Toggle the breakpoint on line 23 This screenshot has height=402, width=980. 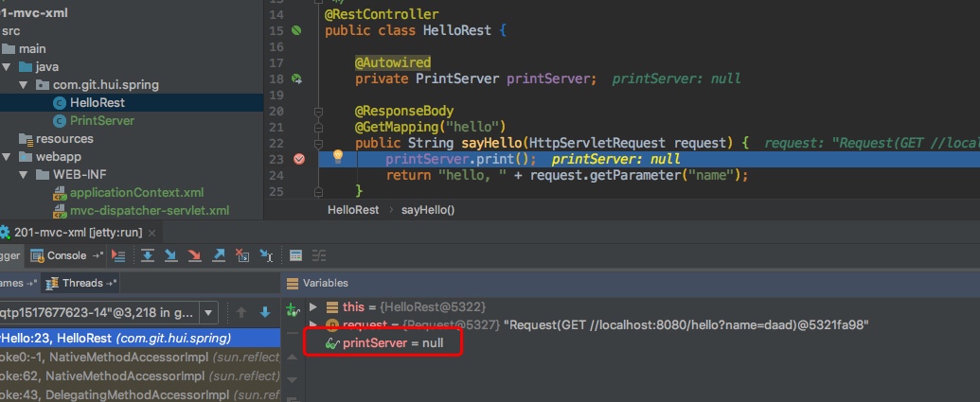299,159
